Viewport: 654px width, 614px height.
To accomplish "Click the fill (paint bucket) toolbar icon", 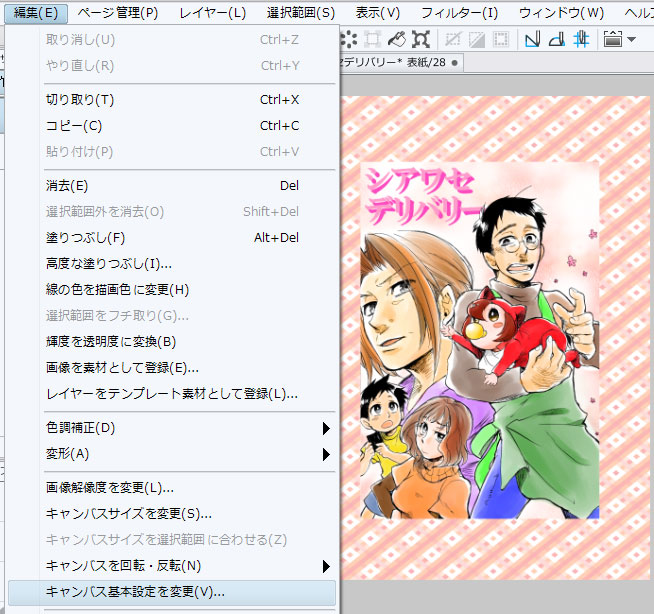I will (397, 40).
